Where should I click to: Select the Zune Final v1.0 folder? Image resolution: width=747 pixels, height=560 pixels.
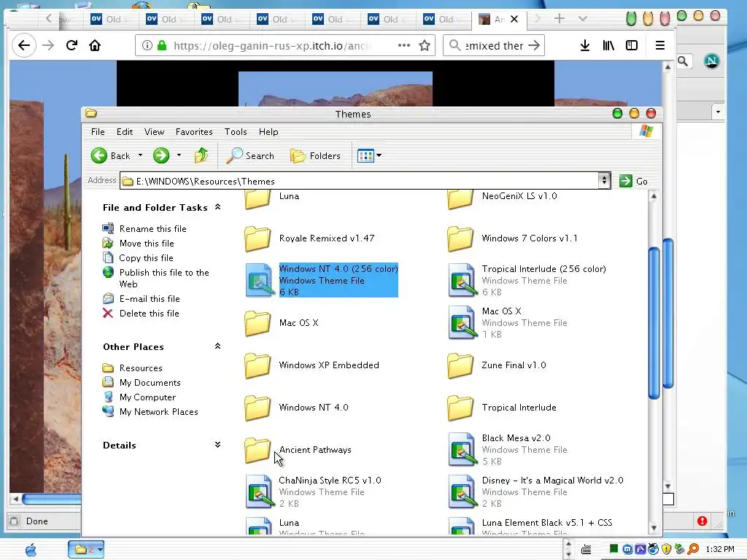tap(496, 365)
